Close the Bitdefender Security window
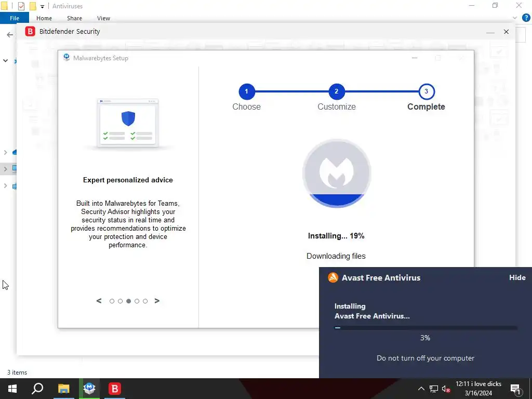The image size is (532, 399). coord(506,32)
